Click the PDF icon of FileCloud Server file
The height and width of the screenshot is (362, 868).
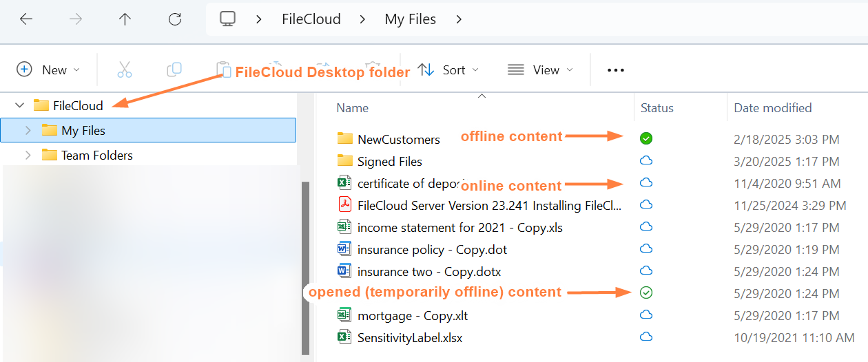[344, 205]
